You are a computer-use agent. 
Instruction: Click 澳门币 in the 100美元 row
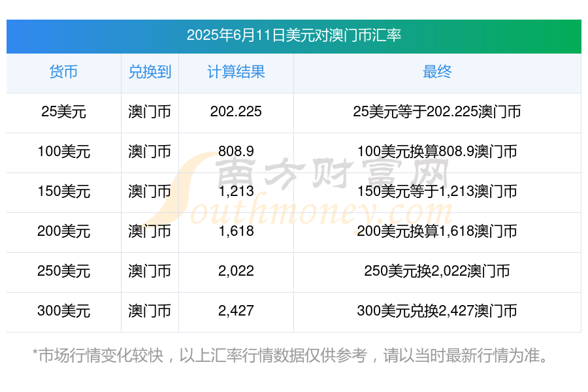[x=150, y=152]
